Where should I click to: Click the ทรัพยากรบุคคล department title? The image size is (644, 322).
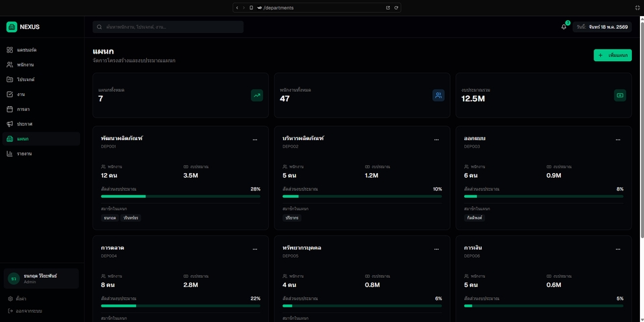pos(302,248)
